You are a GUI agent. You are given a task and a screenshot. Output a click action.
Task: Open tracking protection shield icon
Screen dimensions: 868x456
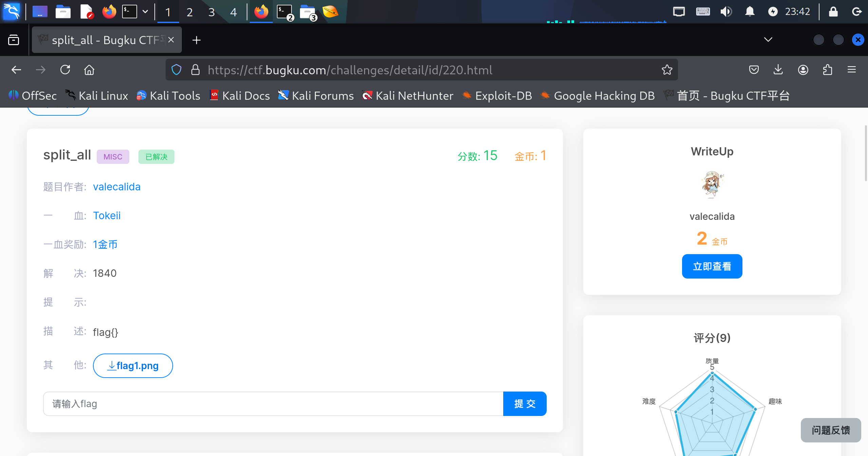[176, 70]
